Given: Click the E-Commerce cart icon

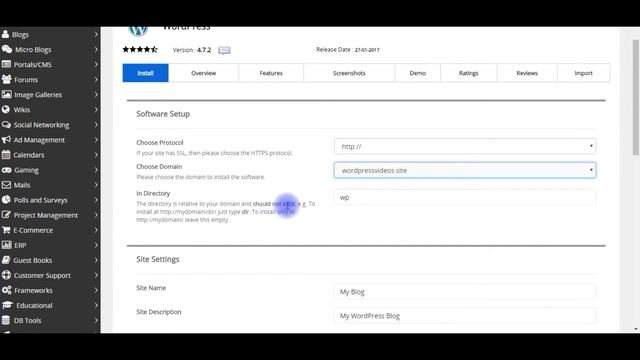Looking at the screenshot, I should point(6,230).
